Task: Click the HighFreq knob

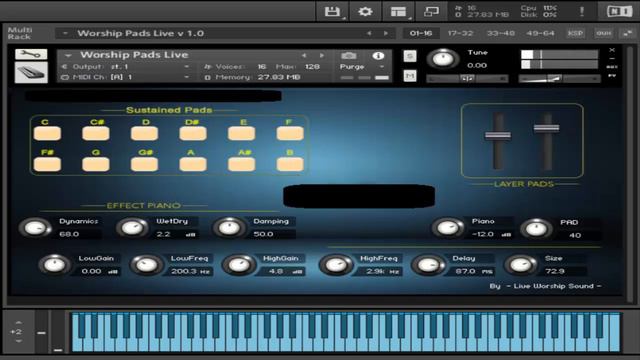Action: [336, 265]
